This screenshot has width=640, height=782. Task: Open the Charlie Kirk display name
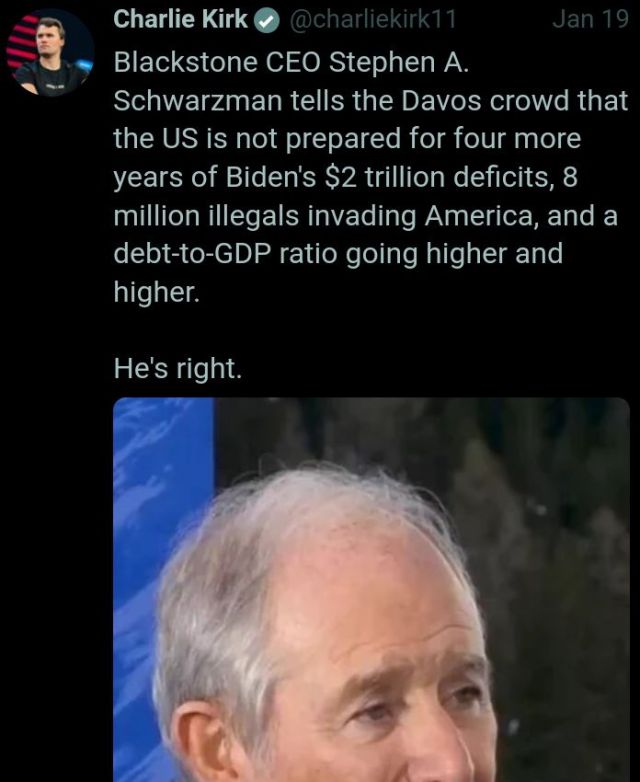pyautogui.click(x=180, y=19)
